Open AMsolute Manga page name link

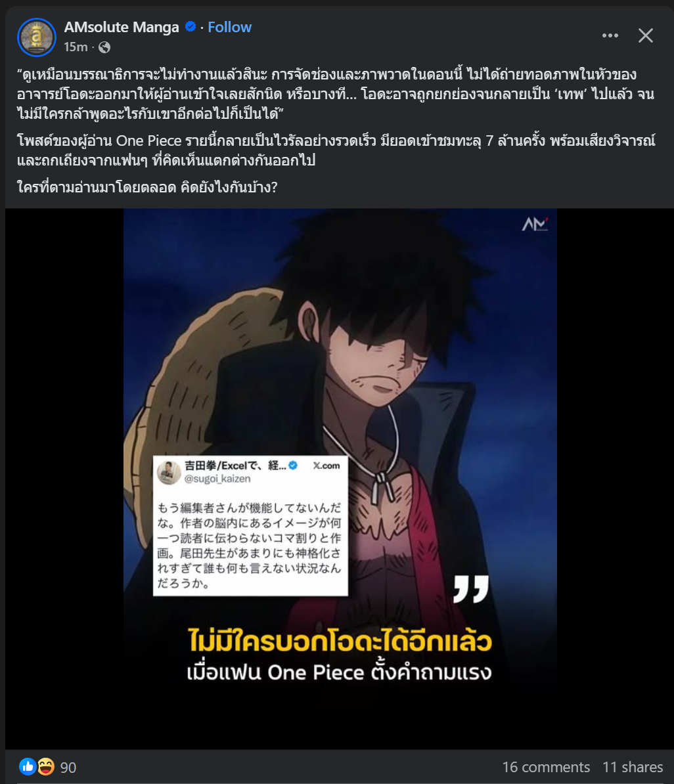[x=122, y=27]
